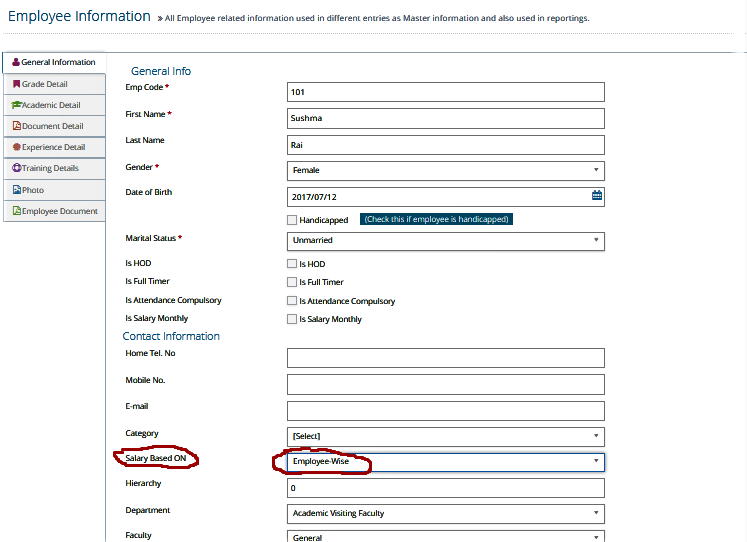Open the Gender dropdown

click(x=446, y=171)
